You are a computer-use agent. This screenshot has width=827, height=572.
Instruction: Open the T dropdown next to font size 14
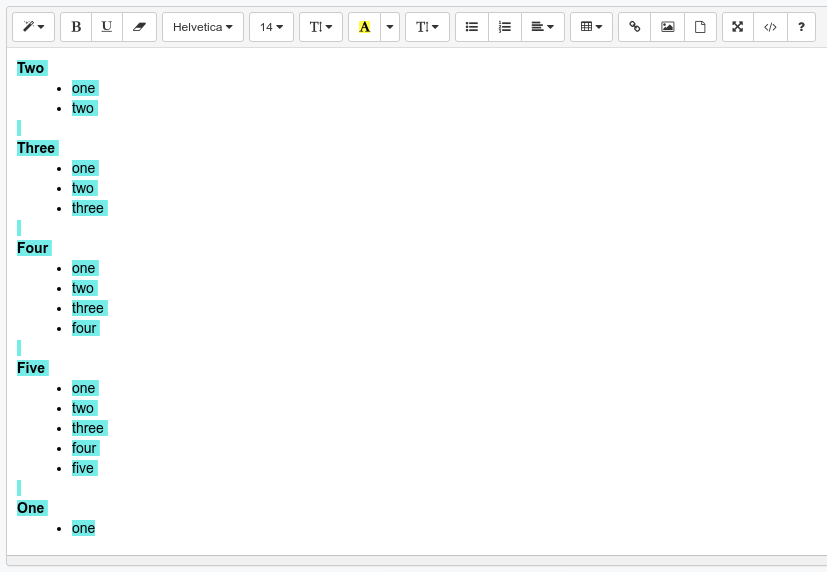[321, 27]
